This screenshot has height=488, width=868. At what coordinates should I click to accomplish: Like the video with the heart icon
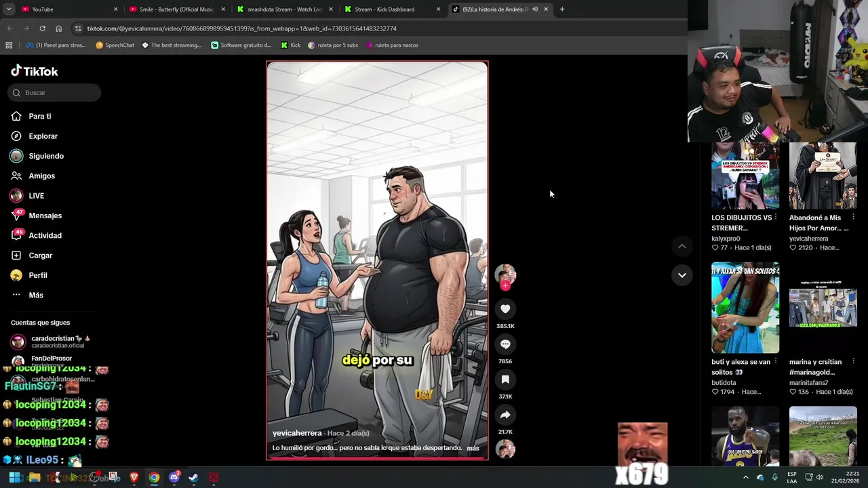point(505,309)
